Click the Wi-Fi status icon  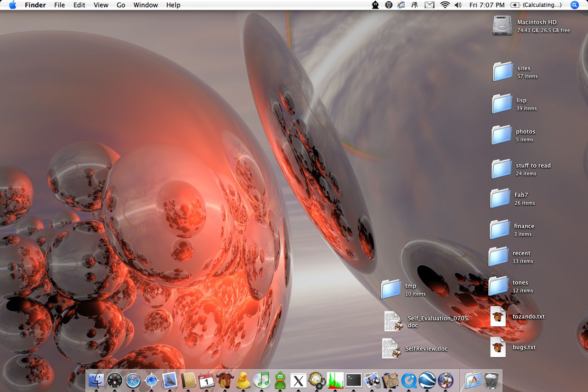pos(444,5)
